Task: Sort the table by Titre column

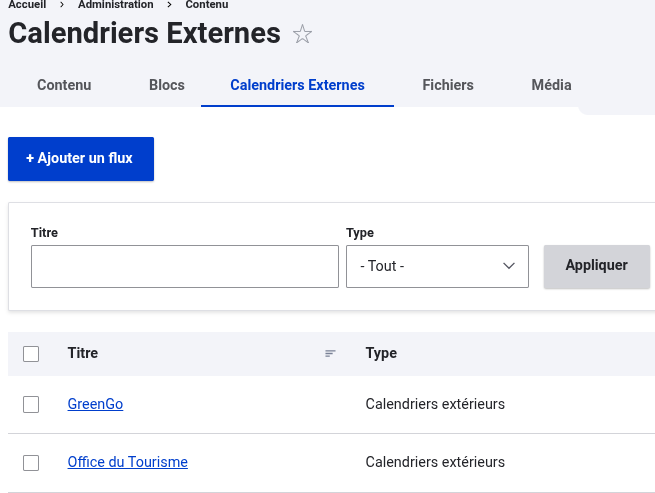Action: [x=83, y=354]
